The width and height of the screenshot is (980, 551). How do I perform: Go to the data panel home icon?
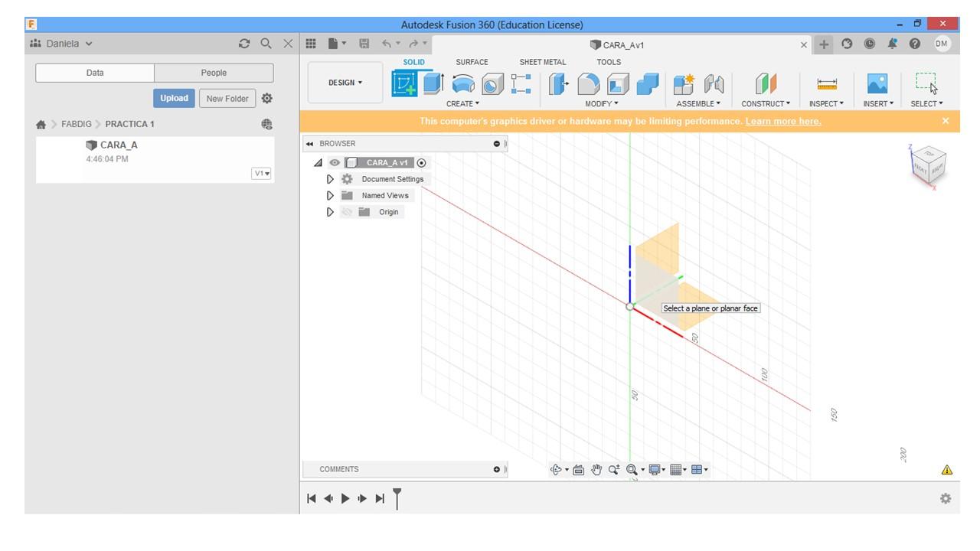coord(41,124)
